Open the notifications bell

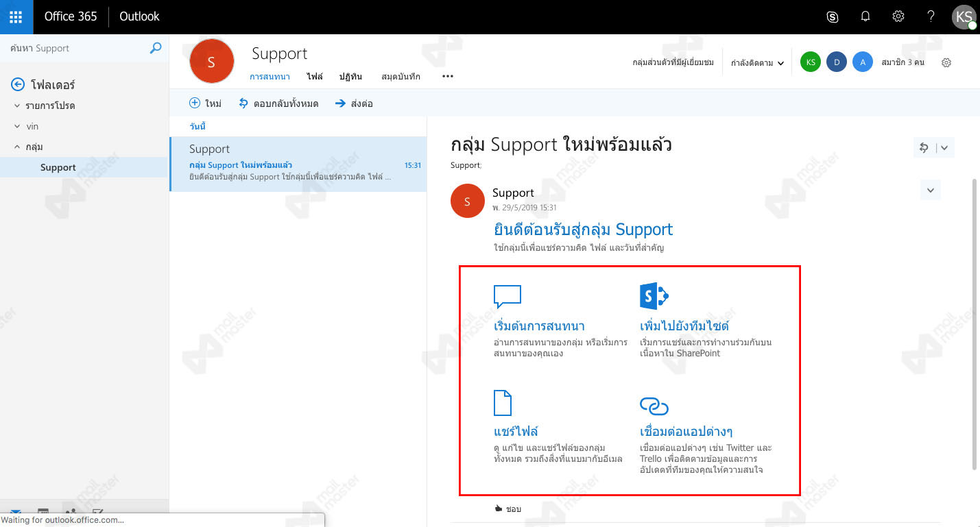[x=865, y=16]
